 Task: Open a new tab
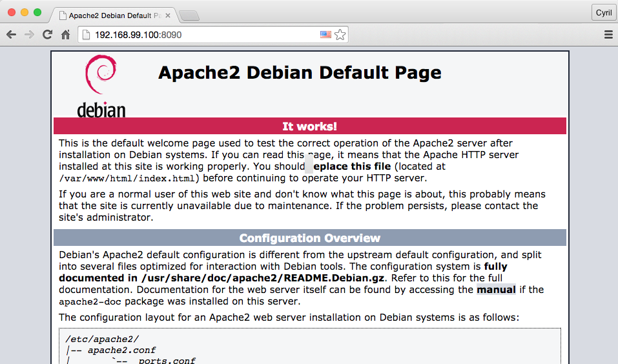(189, 15)
